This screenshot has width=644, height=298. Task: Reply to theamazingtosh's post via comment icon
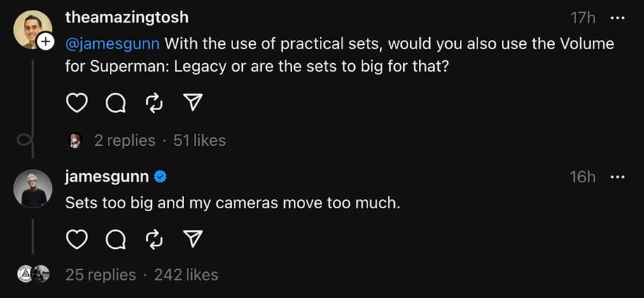point(115,104)
